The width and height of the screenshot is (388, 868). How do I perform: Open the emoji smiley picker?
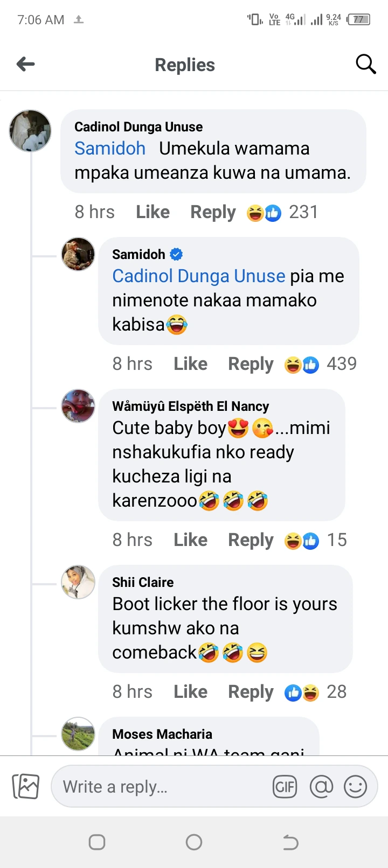pyautogui.click(x=355, y=787)
